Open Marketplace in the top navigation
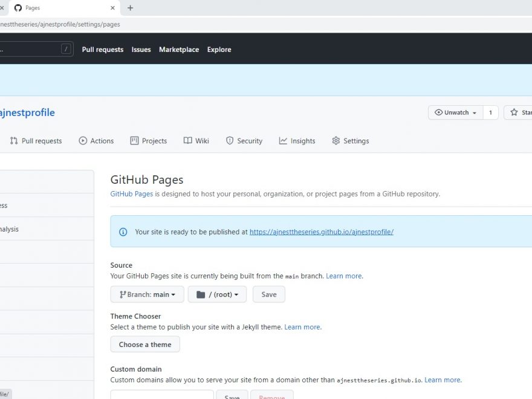Viewport: 532px width, 399px height. click(179, 50)
